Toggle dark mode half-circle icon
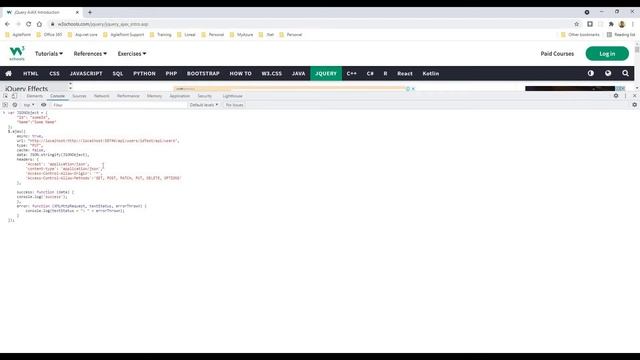The height and width of the screenshot is (360, 640). (591, 73)
